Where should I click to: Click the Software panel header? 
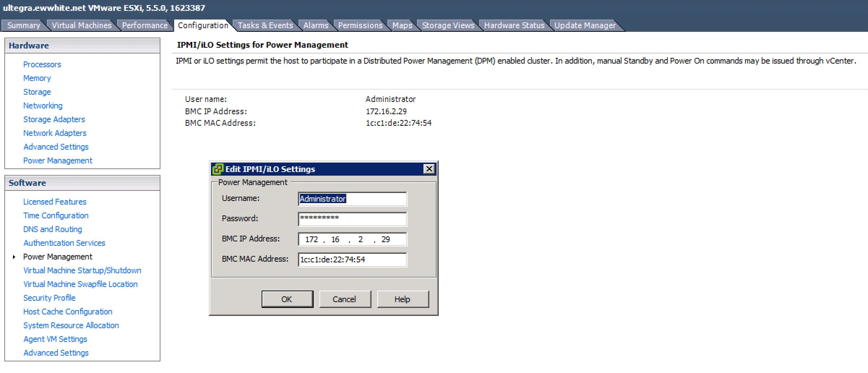coord(82,183)
